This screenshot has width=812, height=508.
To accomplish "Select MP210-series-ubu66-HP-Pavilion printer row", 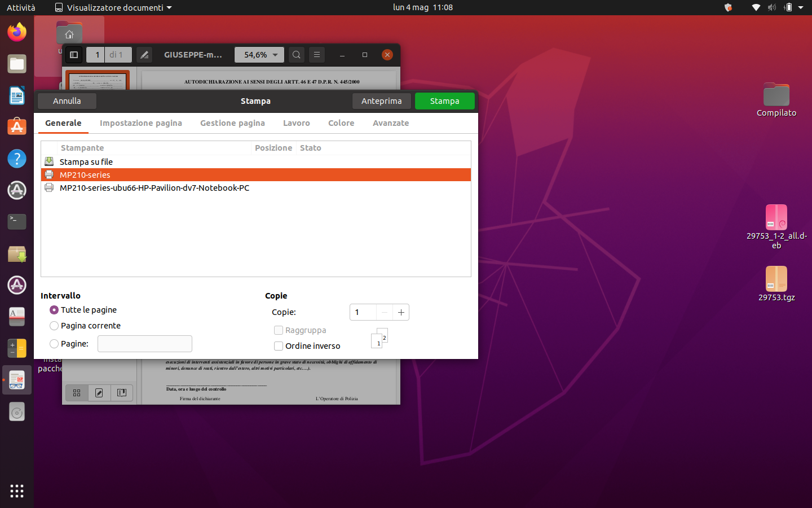I will tap(256, 188).
